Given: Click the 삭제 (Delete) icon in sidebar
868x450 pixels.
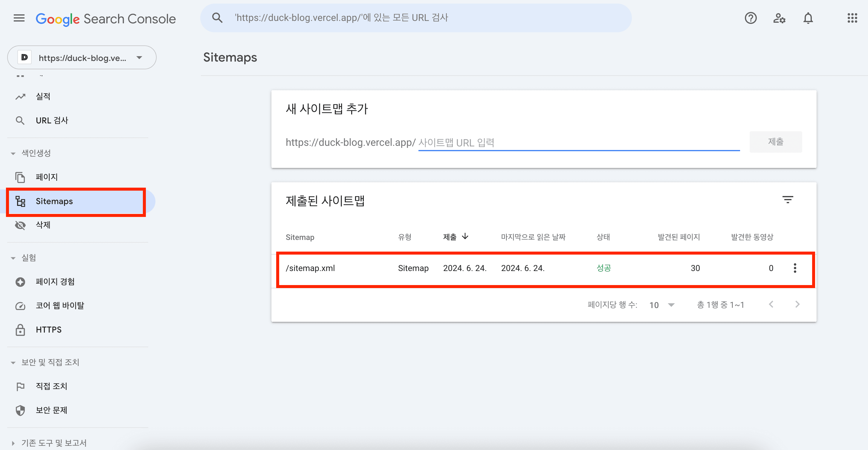Looking at the screenshot, I should pyautogui.click(x=21, y=225).
